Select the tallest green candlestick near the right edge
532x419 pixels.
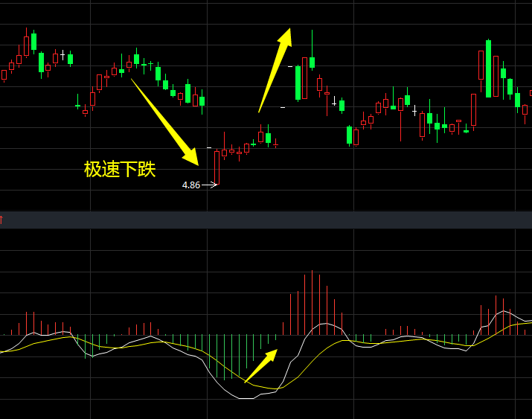point(489,68)
